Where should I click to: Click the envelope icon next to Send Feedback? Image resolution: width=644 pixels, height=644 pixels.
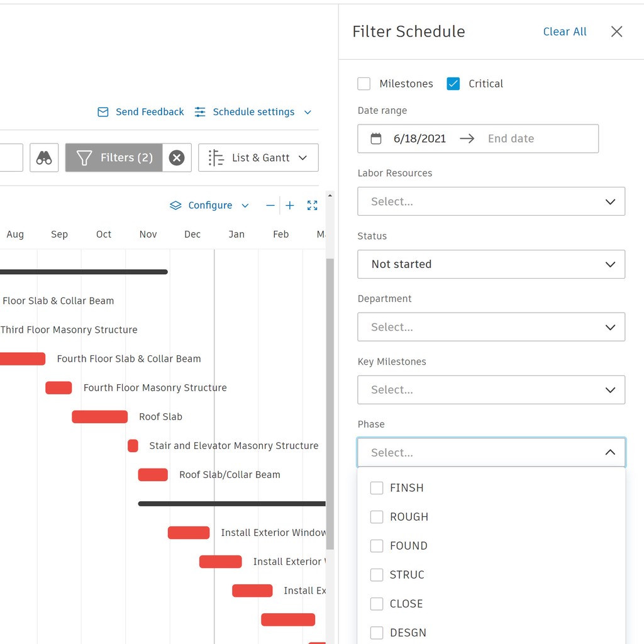[102, 111]
